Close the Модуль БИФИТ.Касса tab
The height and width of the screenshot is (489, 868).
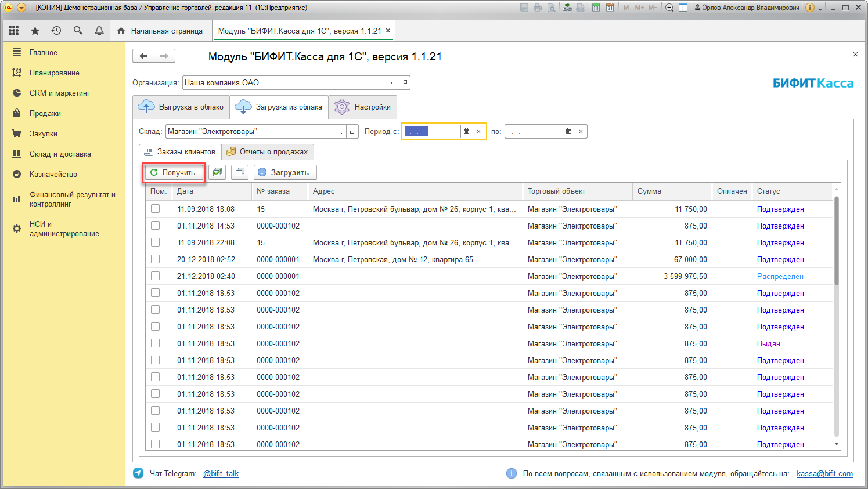(388, 31)
